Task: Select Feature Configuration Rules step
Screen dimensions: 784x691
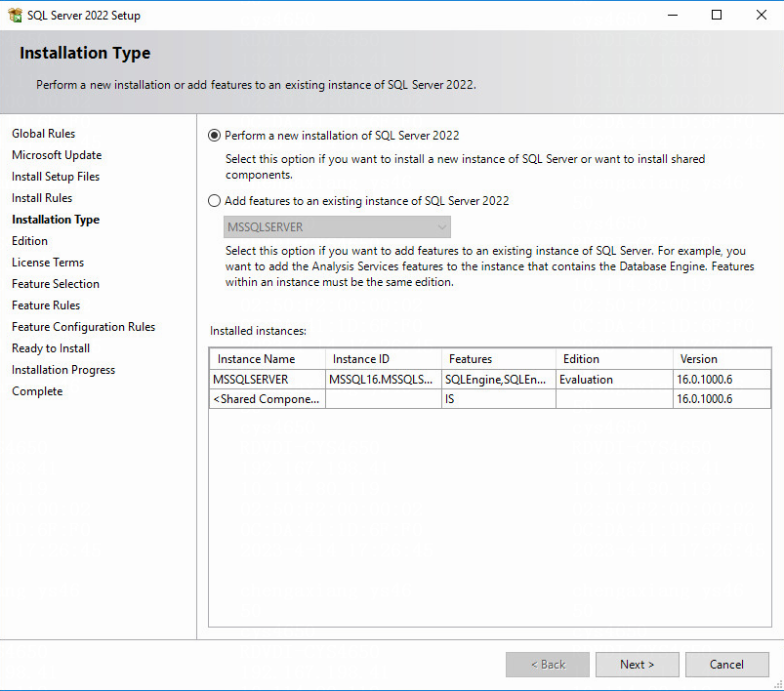Action: point(84,327)
